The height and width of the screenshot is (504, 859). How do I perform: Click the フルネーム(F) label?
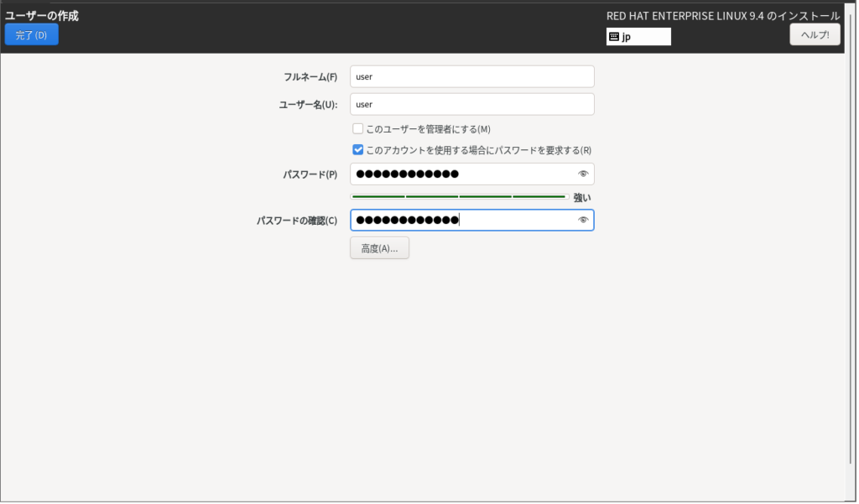pyautogui.click(x=310, y=77)
